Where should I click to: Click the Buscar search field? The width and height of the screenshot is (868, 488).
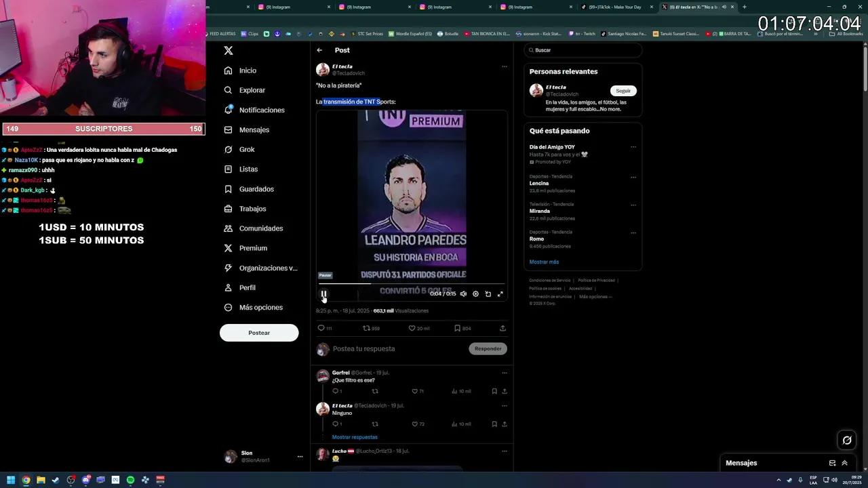[x=583, y=50]
